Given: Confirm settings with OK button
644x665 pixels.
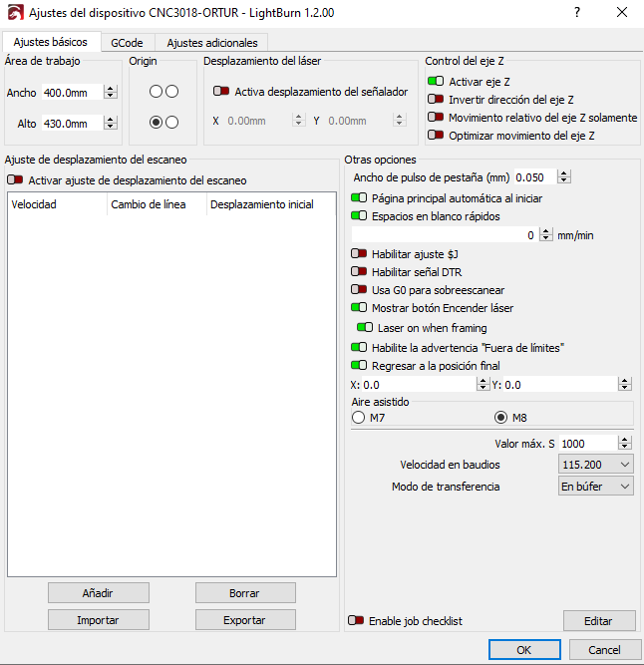Looking at the screenshot, I should [524, 649].
